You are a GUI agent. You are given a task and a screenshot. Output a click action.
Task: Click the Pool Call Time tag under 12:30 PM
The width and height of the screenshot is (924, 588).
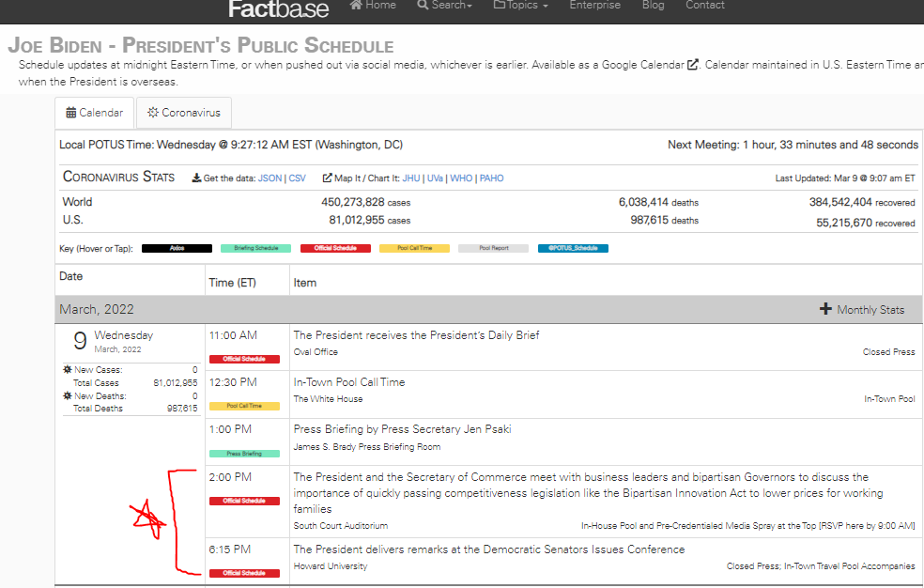(244, 406)
